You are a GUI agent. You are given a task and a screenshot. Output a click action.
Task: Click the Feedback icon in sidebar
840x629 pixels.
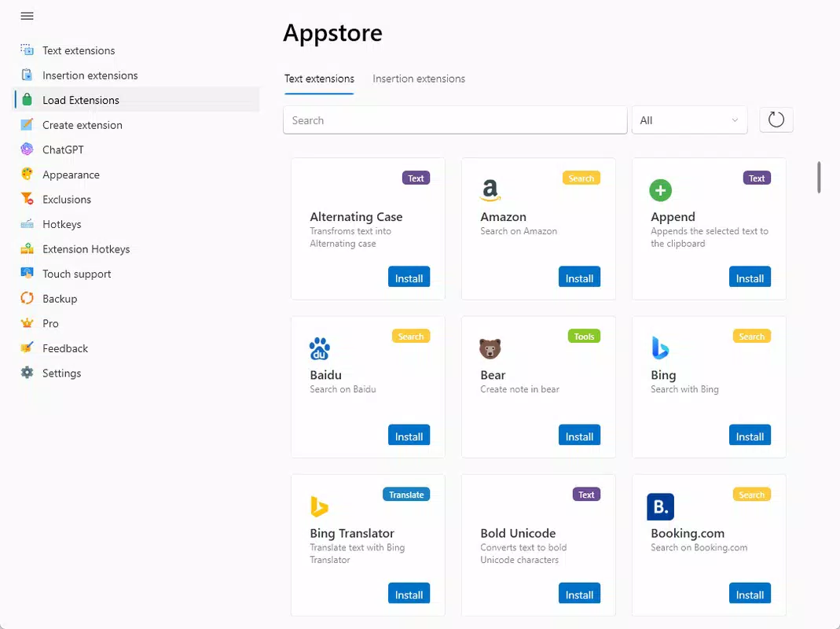[27, 348]
